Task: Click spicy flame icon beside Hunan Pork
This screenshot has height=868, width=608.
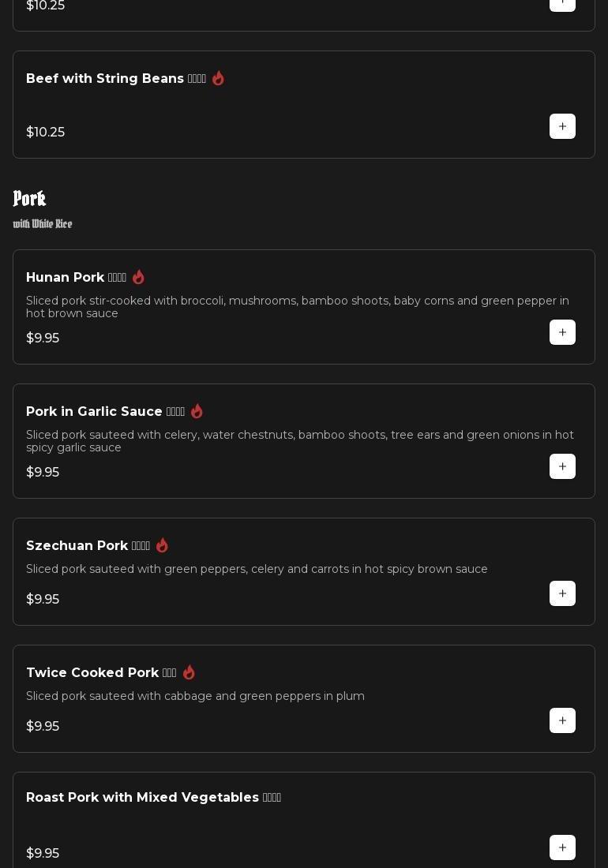Action: point(138,277)
